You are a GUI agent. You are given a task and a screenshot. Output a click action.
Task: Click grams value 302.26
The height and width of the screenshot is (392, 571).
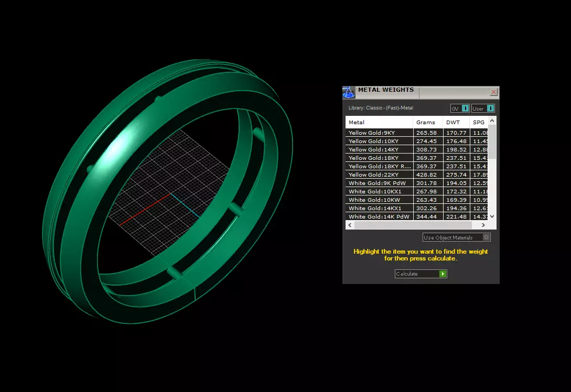pyautogui.click(x=426, y=208)
